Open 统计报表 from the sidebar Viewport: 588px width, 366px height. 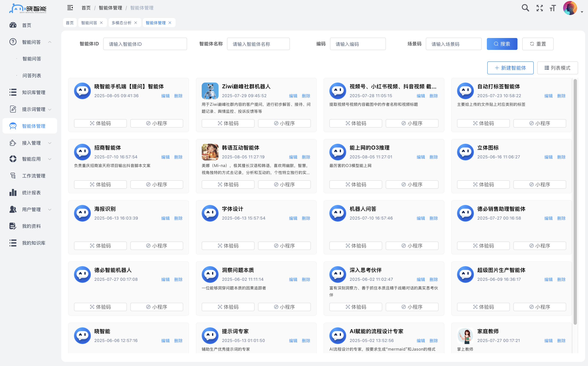coord(31,193)
